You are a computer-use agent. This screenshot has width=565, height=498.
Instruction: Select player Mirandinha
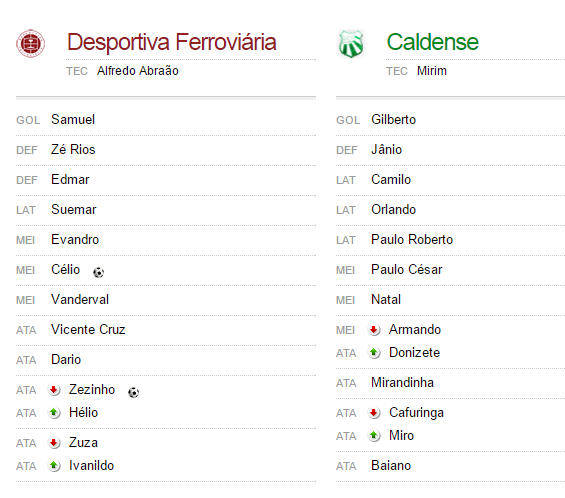tap(402, 383)
